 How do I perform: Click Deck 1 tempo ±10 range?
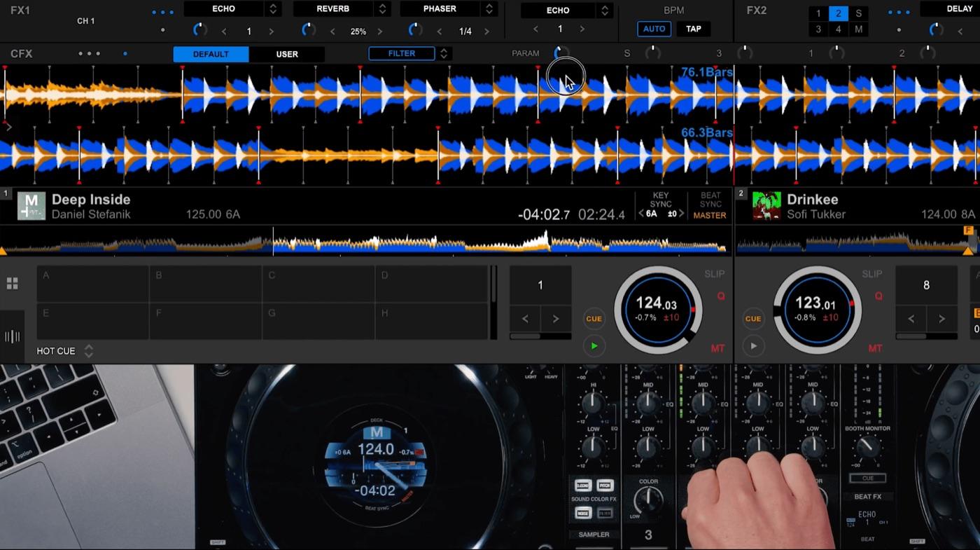point(672,317)
